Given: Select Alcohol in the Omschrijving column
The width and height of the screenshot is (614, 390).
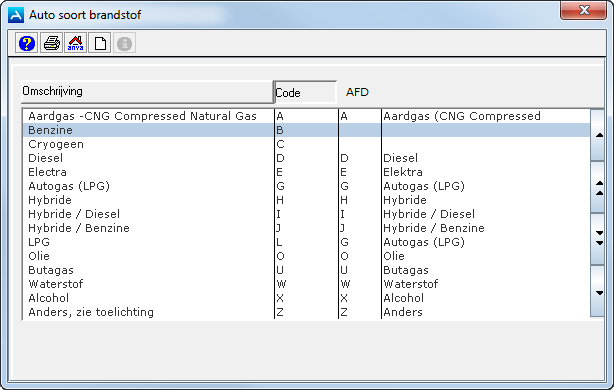Looking at the screenshot, I should pos(49,298).
